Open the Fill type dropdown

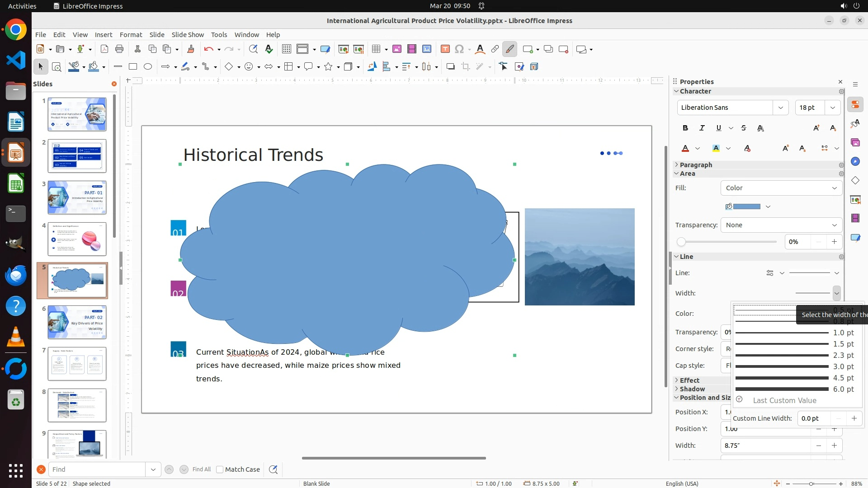(781, 188)
